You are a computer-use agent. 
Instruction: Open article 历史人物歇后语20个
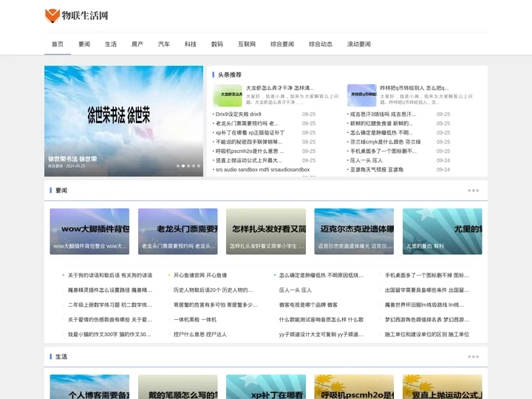coord(213,290)
